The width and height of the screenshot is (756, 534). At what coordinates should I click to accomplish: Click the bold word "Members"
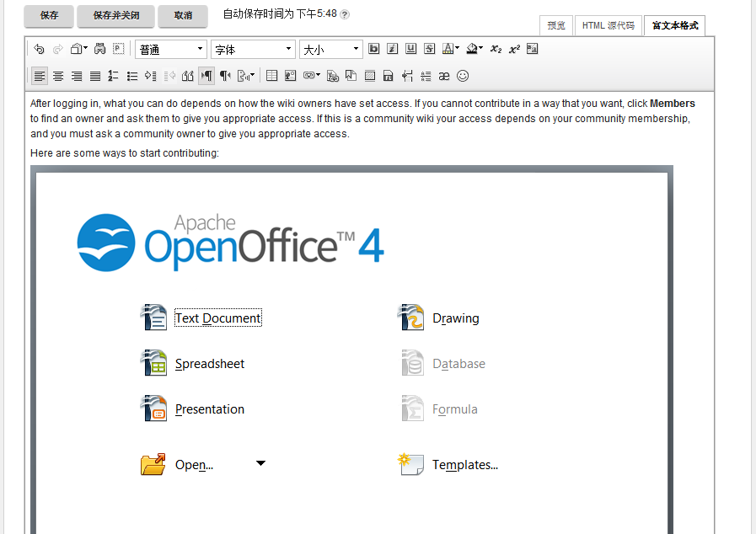point(672,104)
